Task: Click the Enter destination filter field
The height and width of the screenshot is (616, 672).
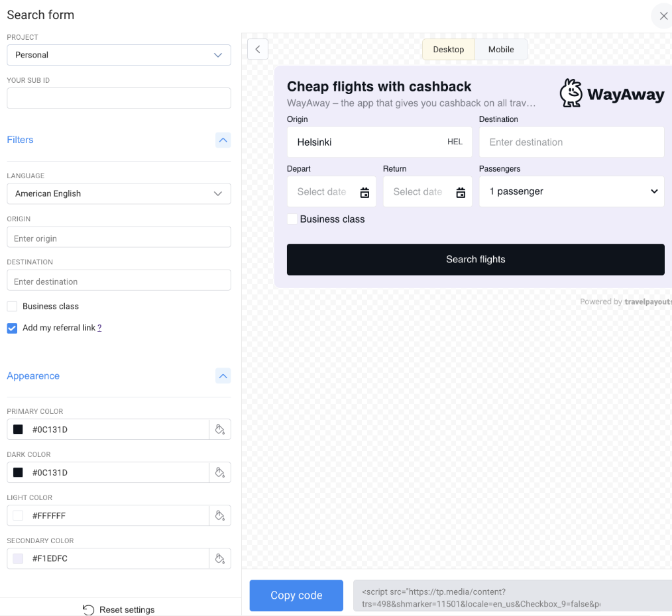Action: click(119, 280)
